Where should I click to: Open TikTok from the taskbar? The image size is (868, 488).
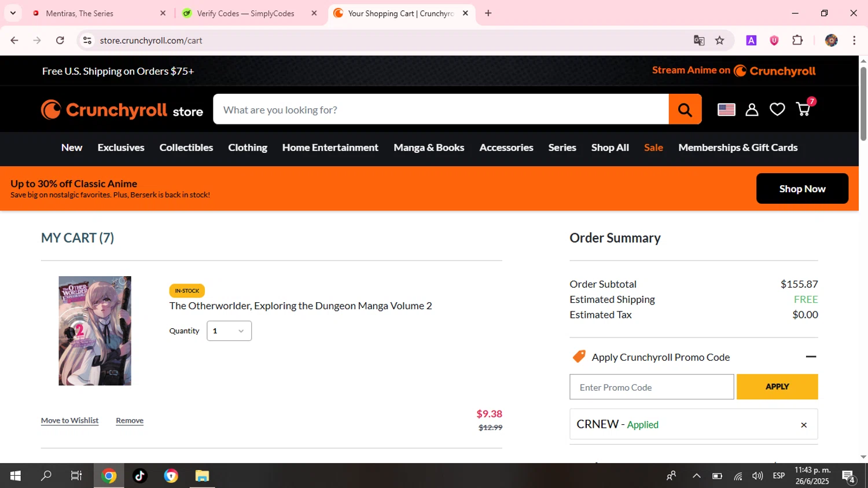tap(140, 476)
